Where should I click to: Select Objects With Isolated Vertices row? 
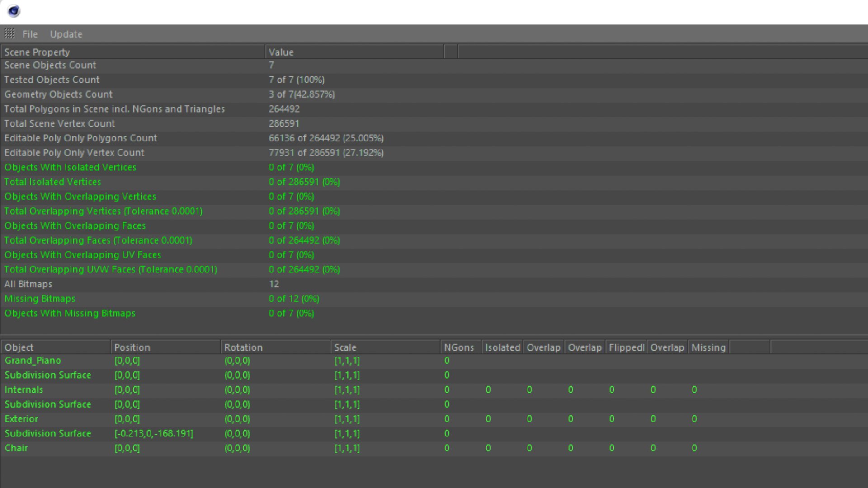(434, 167)
